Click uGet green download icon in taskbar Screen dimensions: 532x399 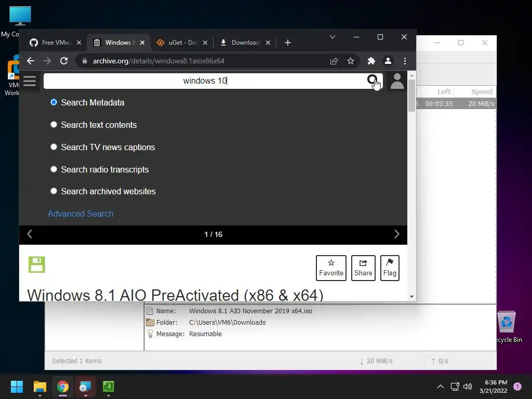pos(108,387)
